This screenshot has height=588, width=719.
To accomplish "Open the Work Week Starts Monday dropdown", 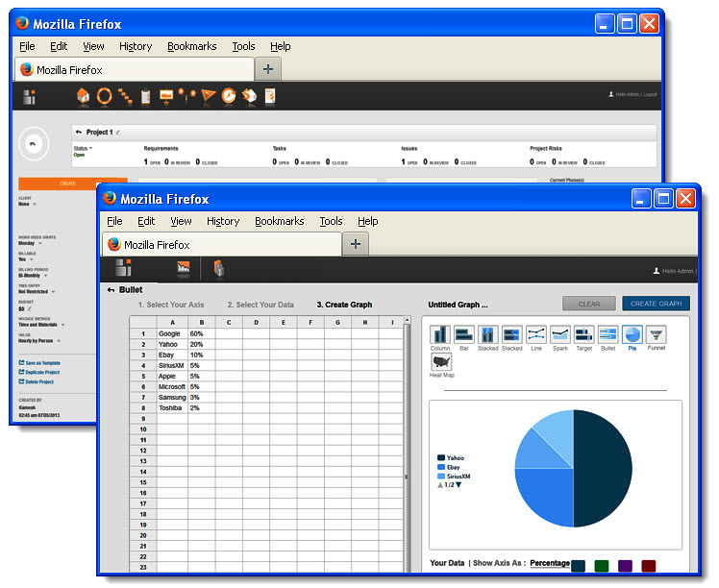I will (x=30, y=243).
